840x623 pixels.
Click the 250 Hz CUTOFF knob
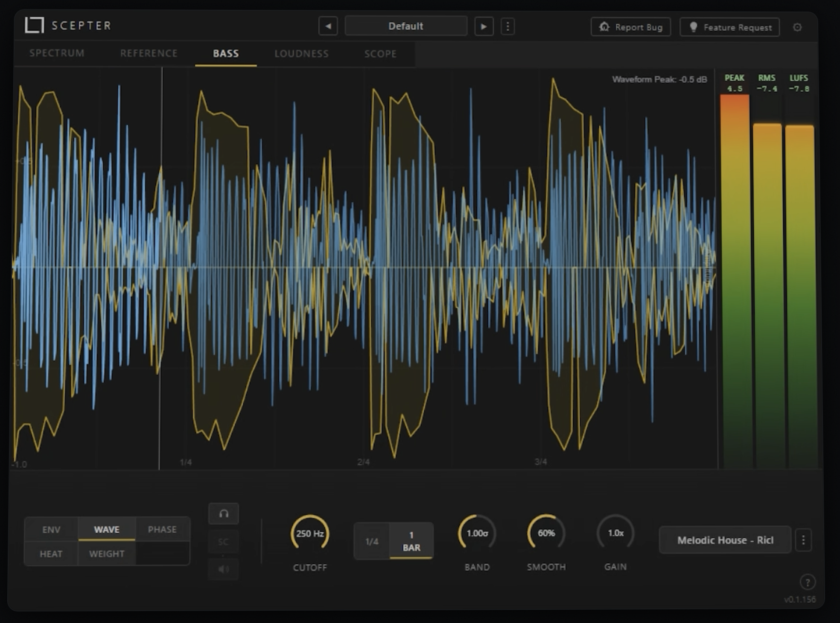[x=310, y=533]
